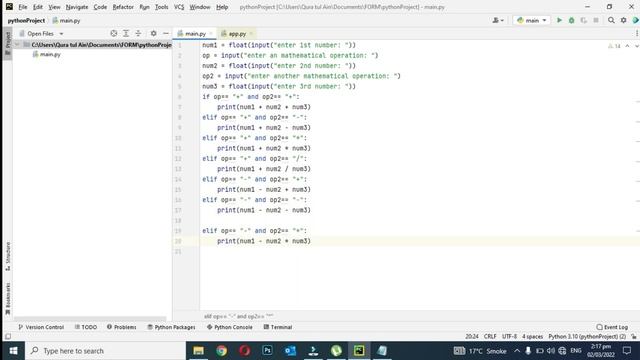This screenshot has height=360, width=640.
Task: Toggle the Structure tool window sidebar button
Action: 7,256
